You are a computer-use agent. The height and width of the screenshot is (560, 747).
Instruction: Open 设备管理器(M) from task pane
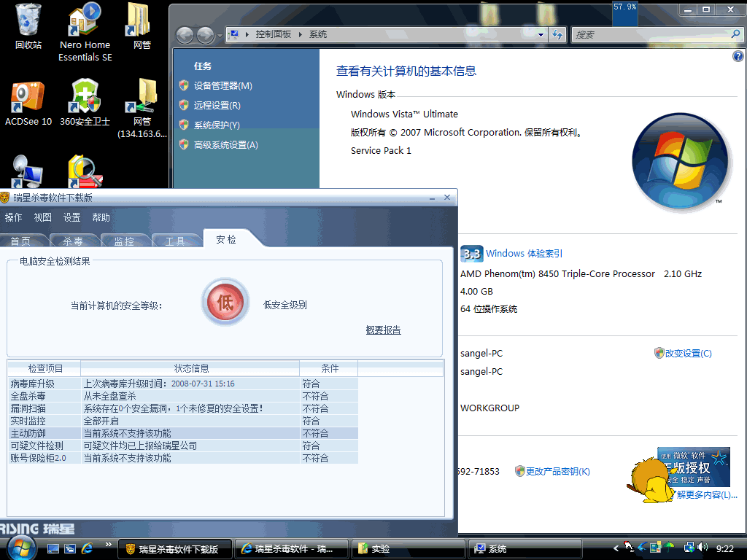tap(222, 85)
